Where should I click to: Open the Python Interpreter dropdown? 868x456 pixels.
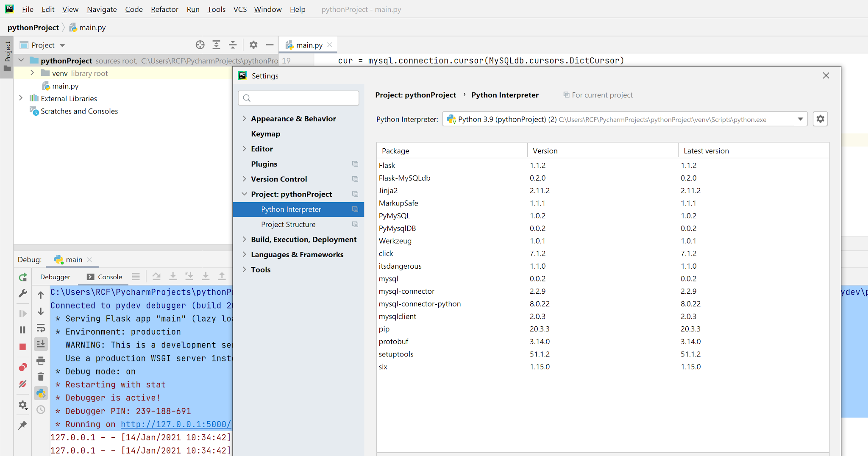[x=800, y=119]
